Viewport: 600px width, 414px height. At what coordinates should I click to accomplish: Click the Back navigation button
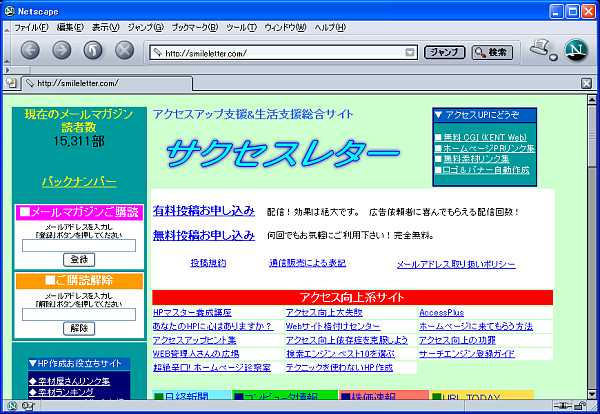tap(30, 50)
